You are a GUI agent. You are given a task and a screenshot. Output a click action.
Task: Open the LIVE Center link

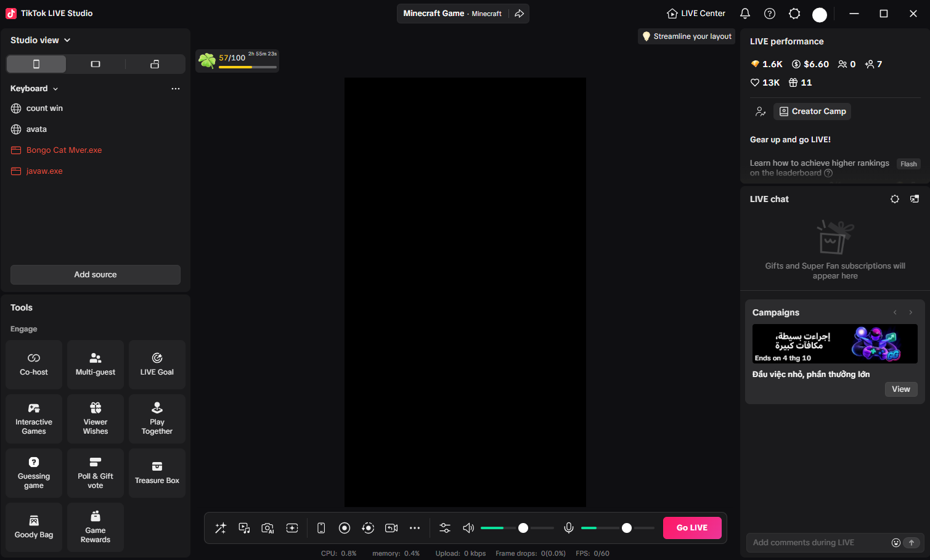pos(696,14)
